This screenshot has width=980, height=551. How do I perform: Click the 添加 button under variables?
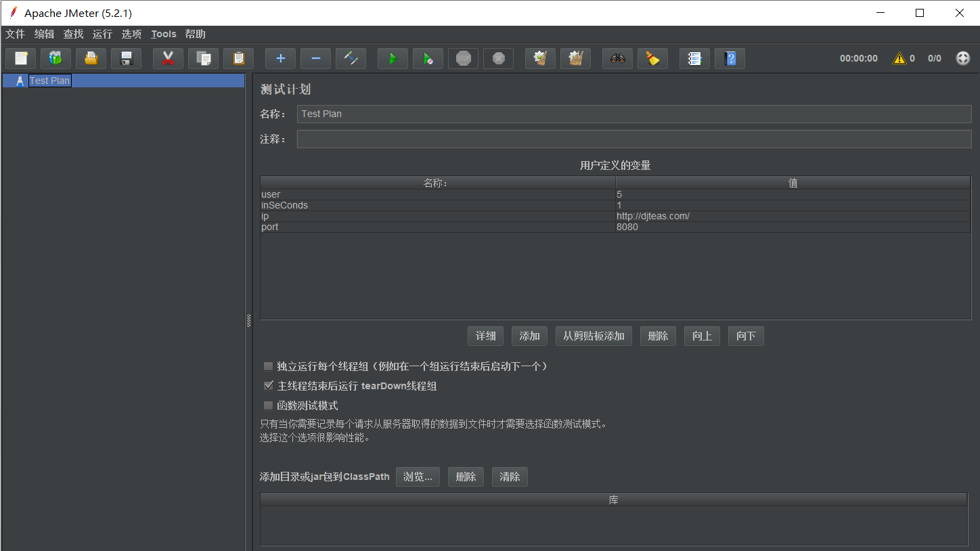pos(529,336)
